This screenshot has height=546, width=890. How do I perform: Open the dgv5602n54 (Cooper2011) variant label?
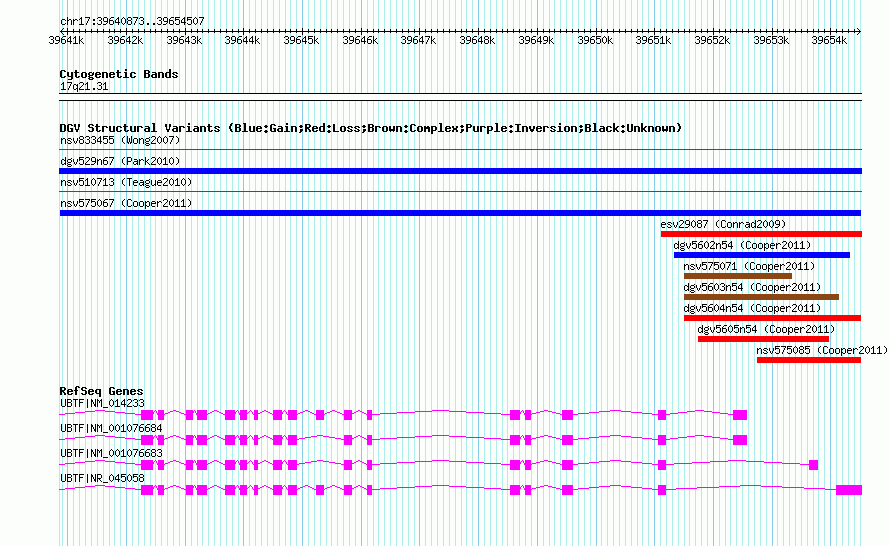(x=742, y=245)
